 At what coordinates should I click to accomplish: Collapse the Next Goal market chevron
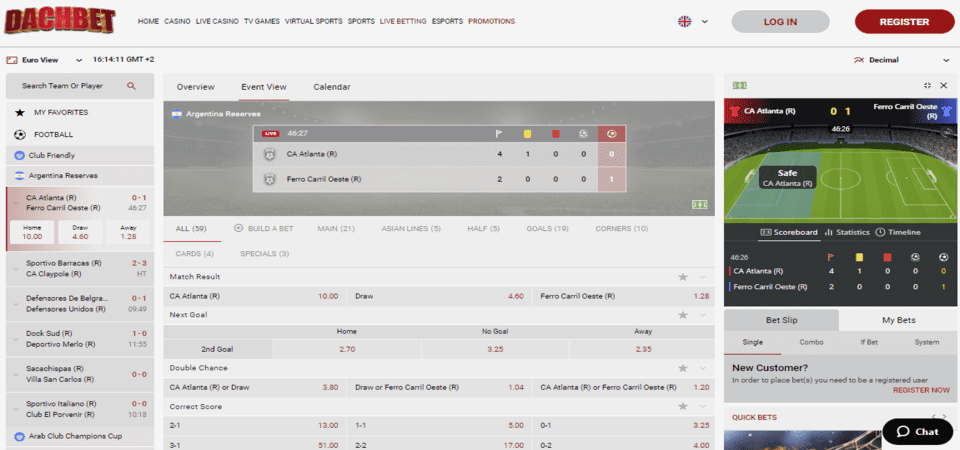(x=703, y=315)
